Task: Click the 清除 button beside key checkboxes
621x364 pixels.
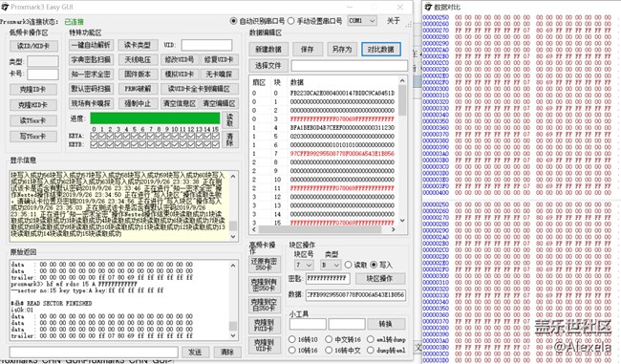Action: pyautogui.click(x=229, y=139)
